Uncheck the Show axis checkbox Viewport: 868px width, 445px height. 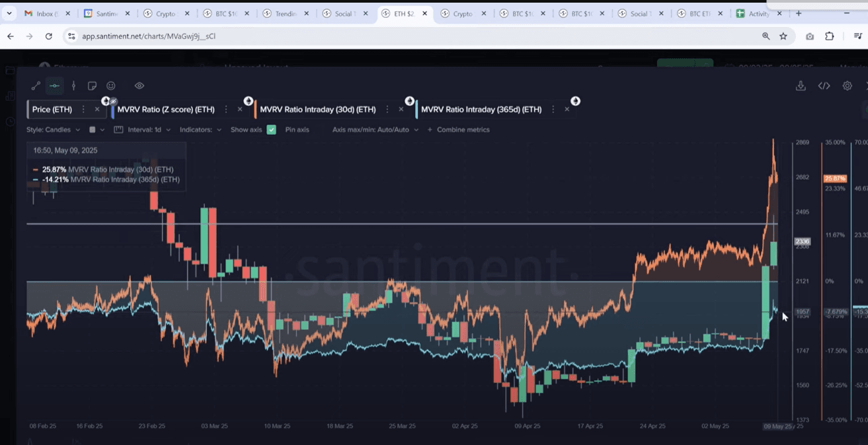click(x=271, y=130)
